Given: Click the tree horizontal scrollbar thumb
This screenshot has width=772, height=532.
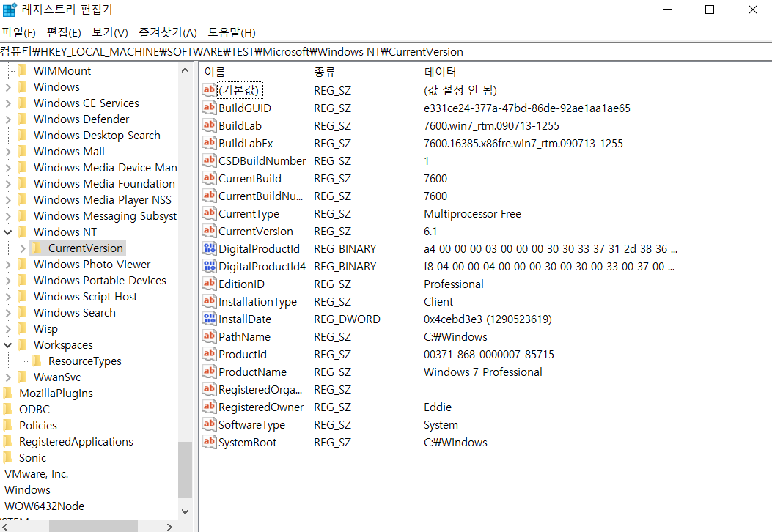Looking at the screenshot, I should (x=94, y=527).
